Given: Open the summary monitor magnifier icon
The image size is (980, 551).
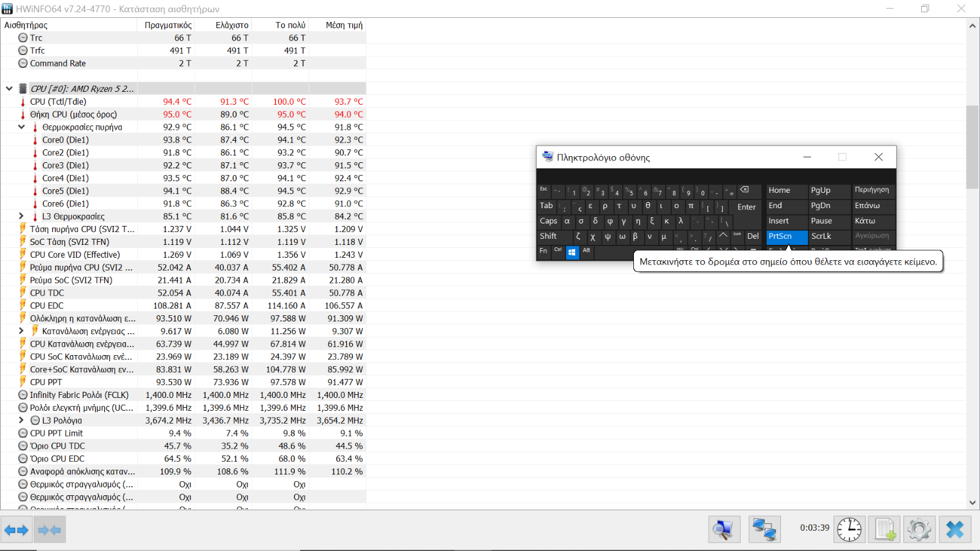Looking at the screenshot, I should click(x=724, y=530).
